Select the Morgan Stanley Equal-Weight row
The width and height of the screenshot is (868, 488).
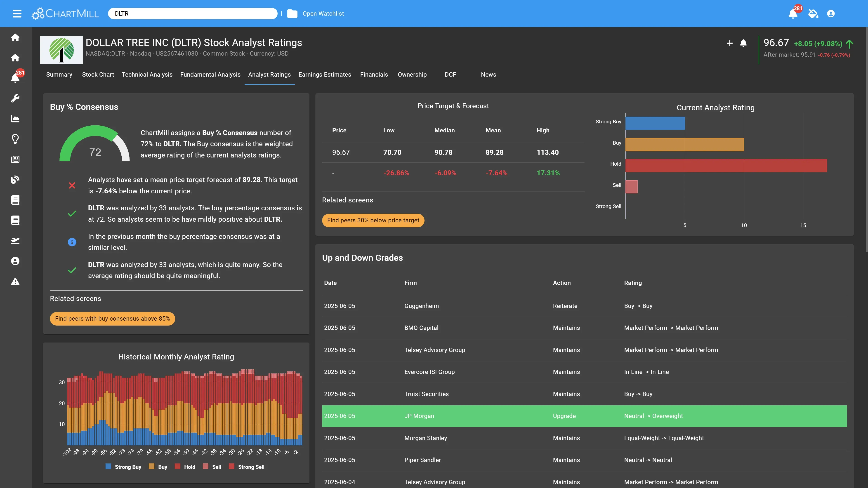point(584,438)
